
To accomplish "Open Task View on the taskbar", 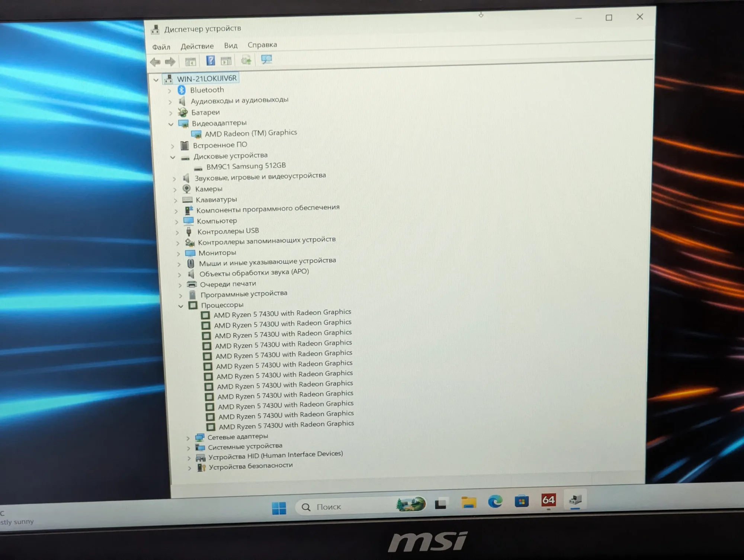I will [441, 504].
